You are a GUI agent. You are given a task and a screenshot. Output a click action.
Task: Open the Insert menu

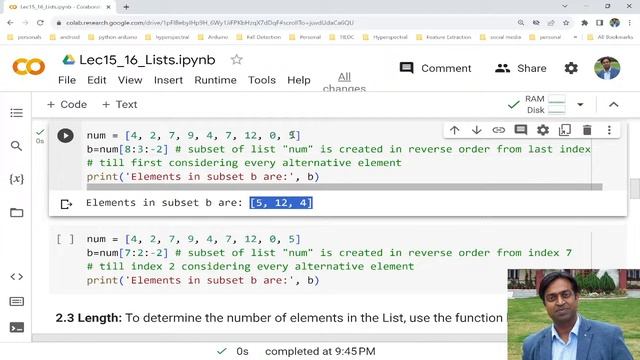tap(168, 80)
